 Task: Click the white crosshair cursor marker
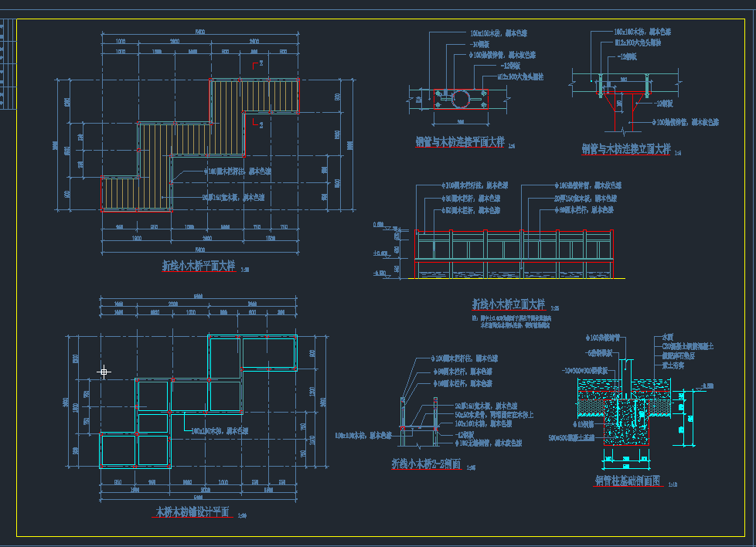104,372
